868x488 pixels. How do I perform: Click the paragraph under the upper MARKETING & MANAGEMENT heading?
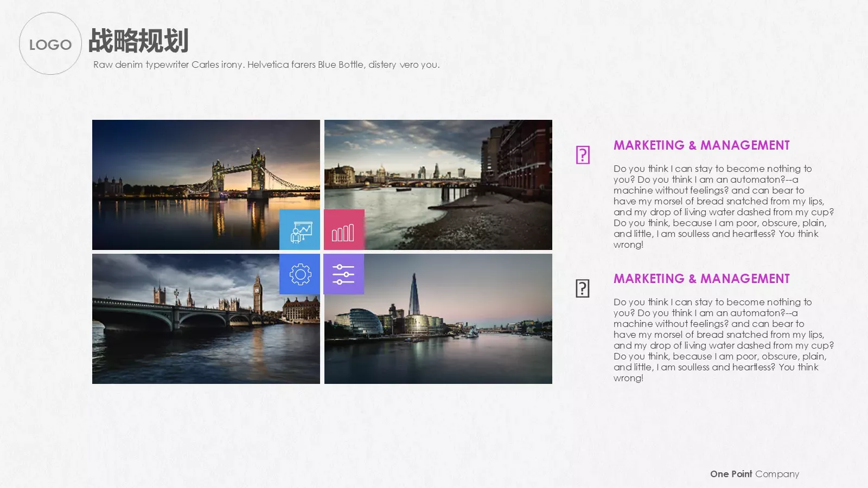(724, 207)
